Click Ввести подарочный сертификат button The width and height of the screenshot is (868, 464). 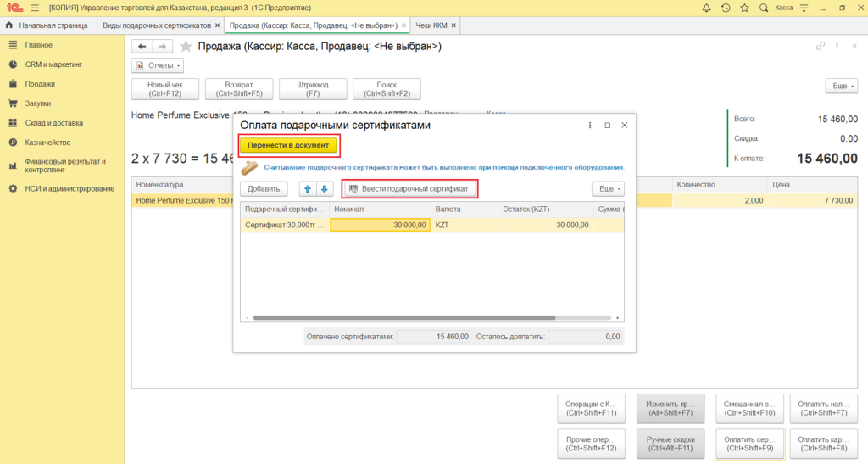(409, 189)
